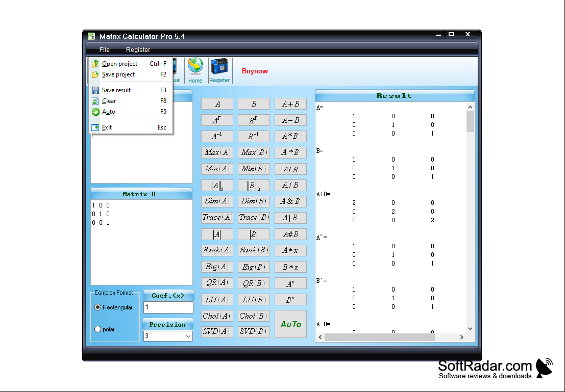
Task: Click the Matrix Calculator app title icon
Action: click(x=91, y=36)
